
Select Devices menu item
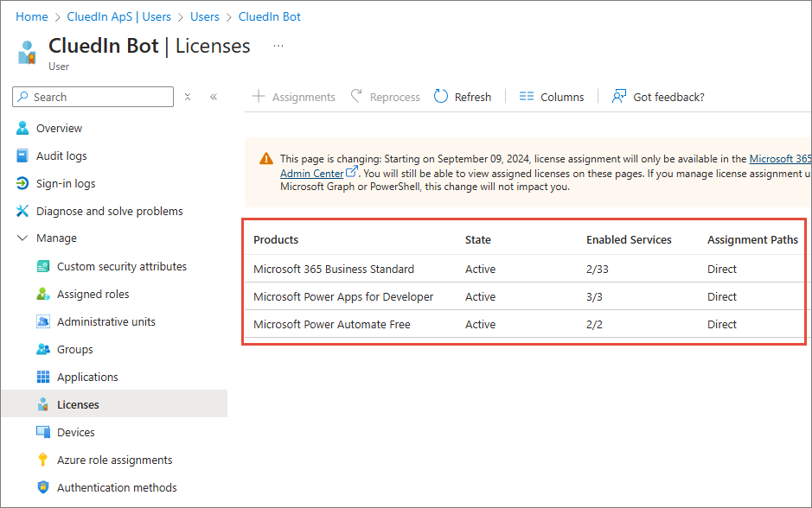pyautogui.click(x=76, y=433)
